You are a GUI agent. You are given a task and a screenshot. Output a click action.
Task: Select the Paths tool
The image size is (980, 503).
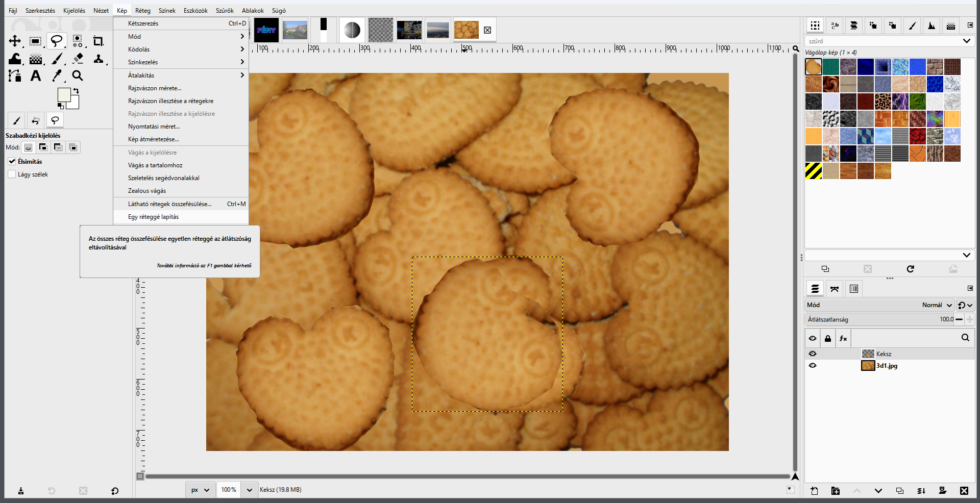pos(15,76)
